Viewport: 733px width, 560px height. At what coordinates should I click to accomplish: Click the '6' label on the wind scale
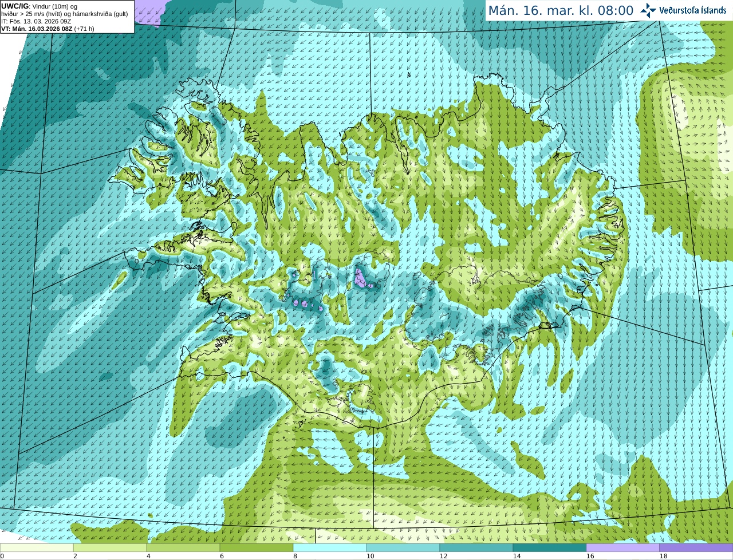tap(222, 556)
